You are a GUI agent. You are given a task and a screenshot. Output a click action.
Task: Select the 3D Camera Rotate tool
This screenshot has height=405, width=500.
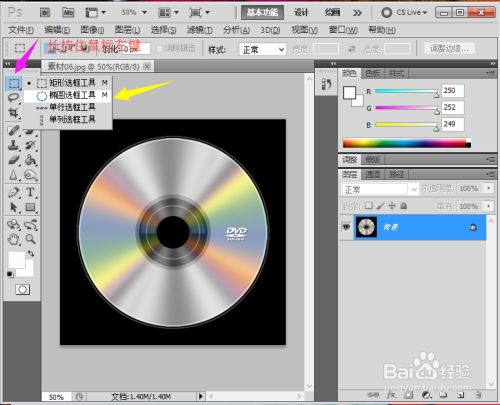point(30,224)
